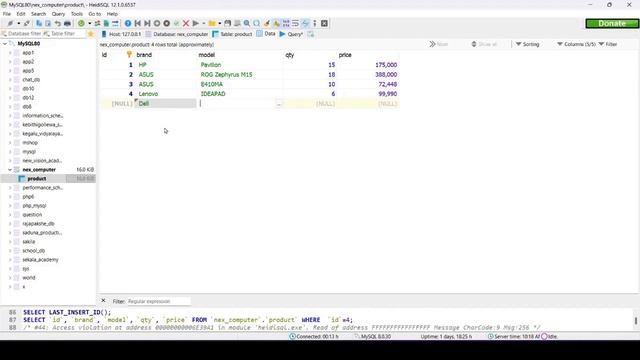Open SQL file with the folder icon

coord(211,23)
